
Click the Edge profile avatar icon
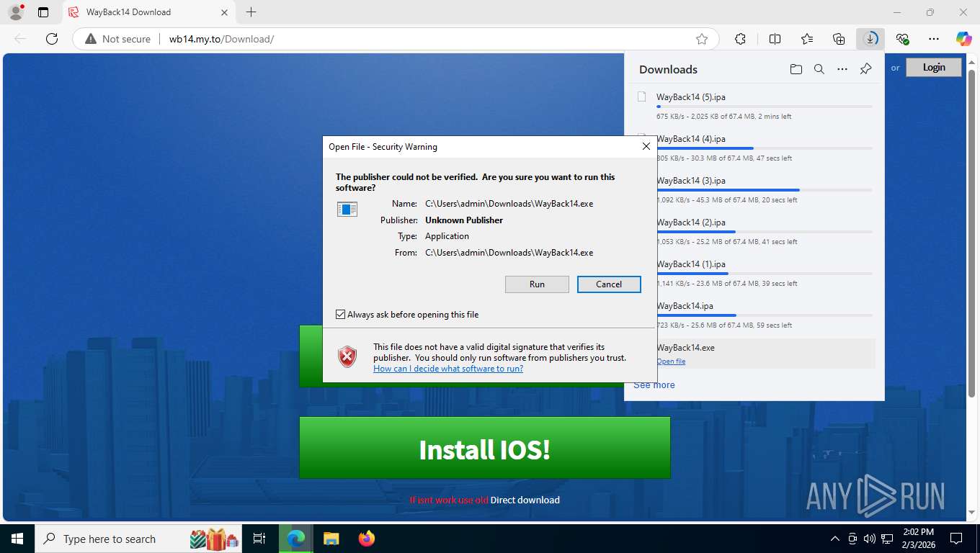pyautogui.click(x=15, y=12)
